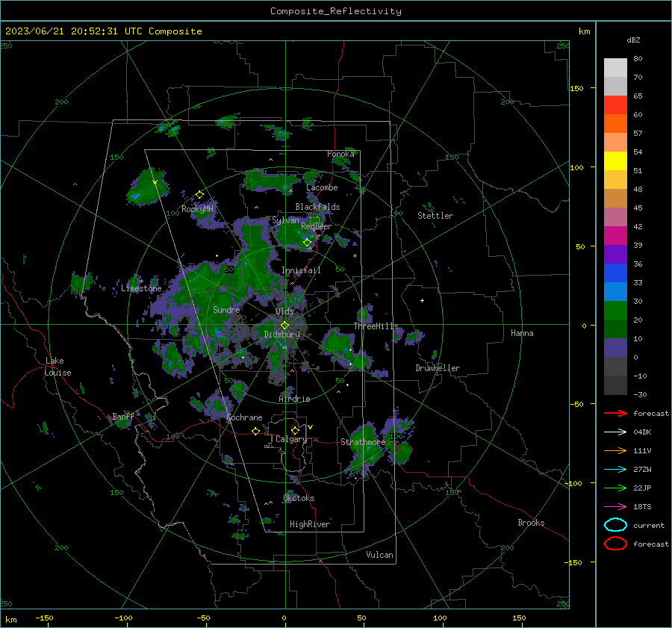Viewport: 672px width, 628px height.
Task: Click the Blackfalds city label
Action: pos(317,207)
